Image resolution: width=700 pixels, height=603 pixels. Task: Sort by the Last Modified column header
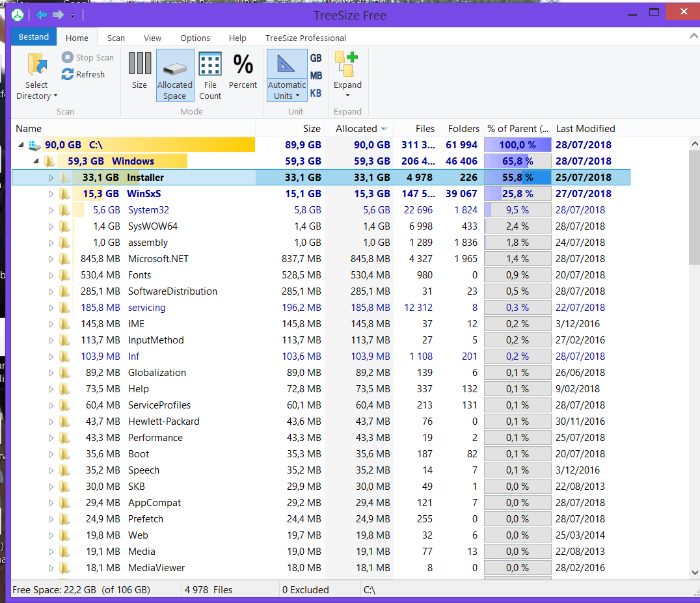point(591,129)
